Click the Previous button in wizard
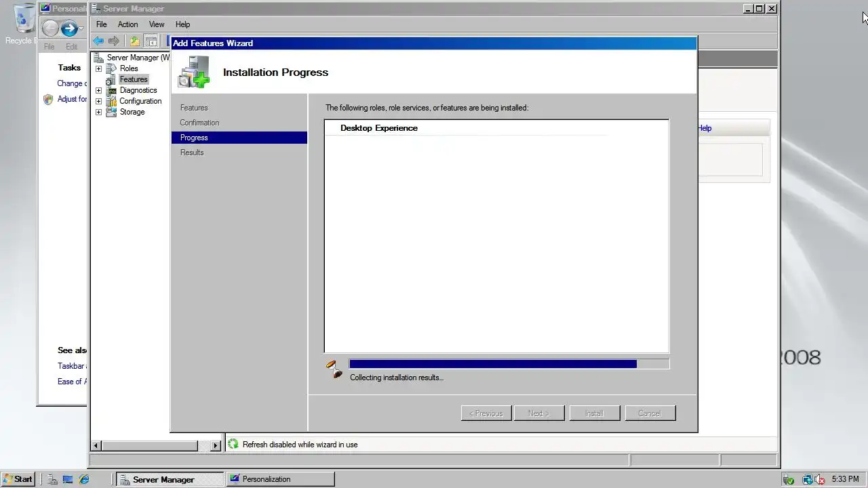The width and height of the screenshot is (868, 488). 486,413
